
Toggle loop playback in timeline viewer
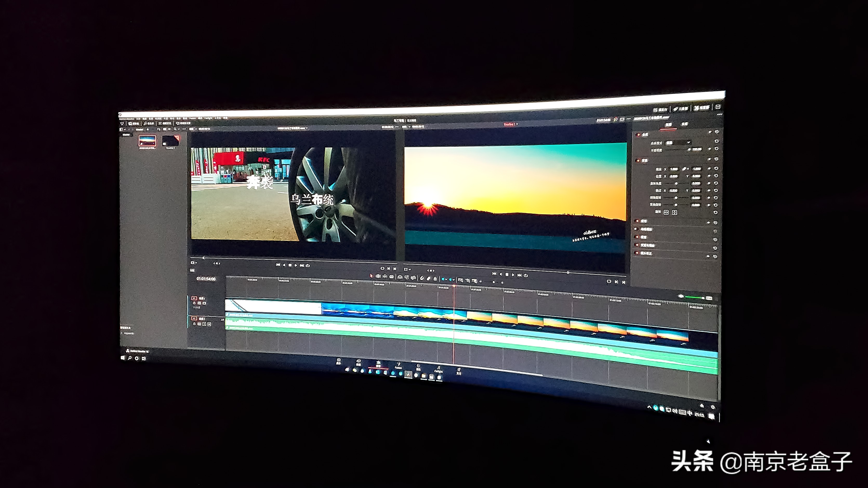[526, 275]
